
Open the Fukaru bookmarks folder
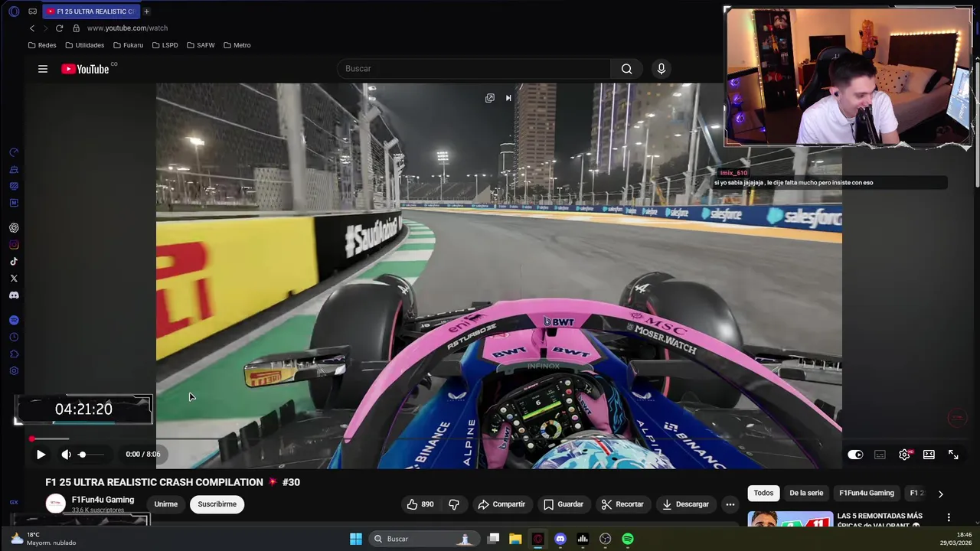[x=128, y=45]
